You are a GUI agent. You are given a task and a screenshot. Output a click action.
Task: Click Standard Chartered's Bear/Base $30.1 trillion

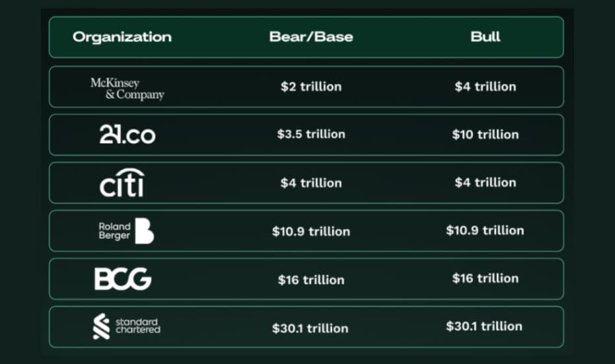pos(310,328)
